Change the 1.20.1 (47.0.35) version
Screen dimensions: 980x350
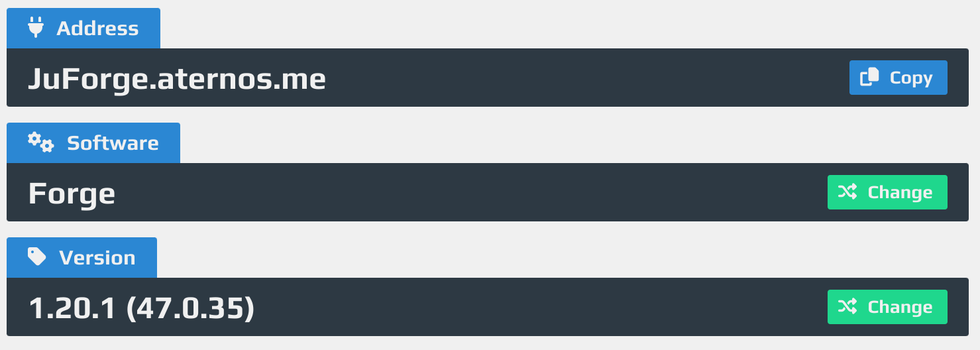tap(887, 307)
